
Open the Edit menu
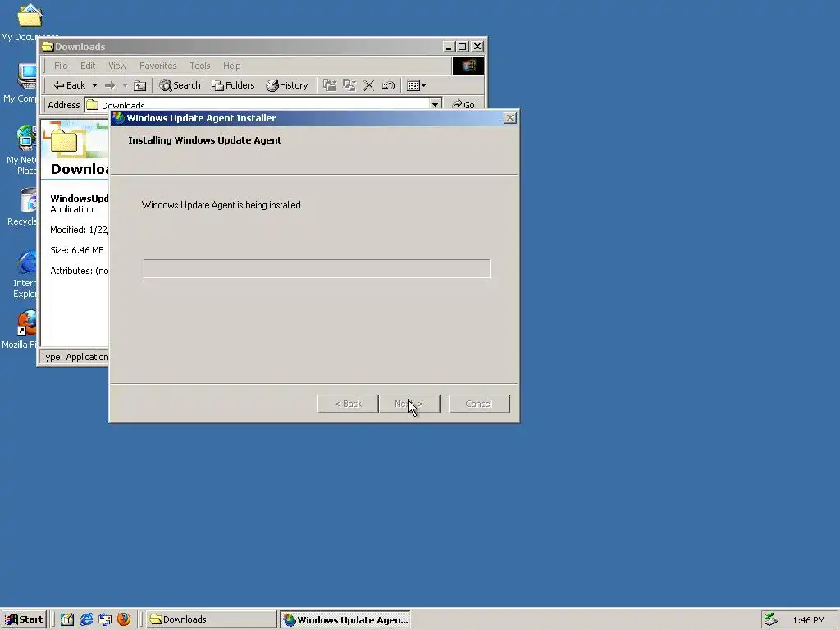pos(88,66)
